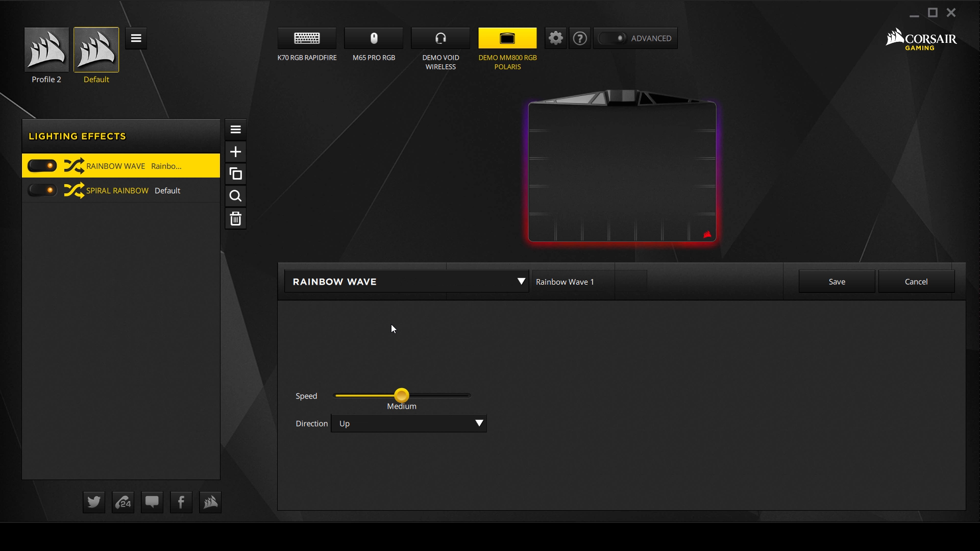Toggle the RAINBOW WAVE effect on/off
The width and height of the screenshot is (980, 551).
pyautogui.click(x=42, y=166)
